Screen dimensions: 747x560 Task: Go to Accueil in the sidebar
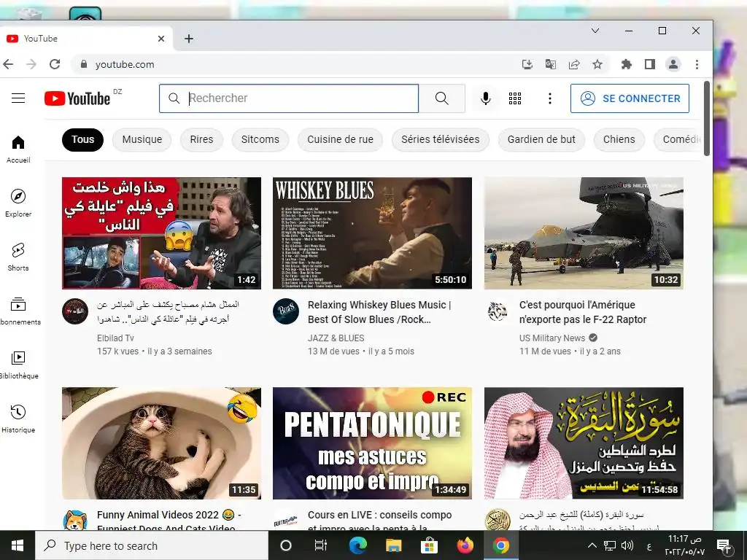[18, 149]
